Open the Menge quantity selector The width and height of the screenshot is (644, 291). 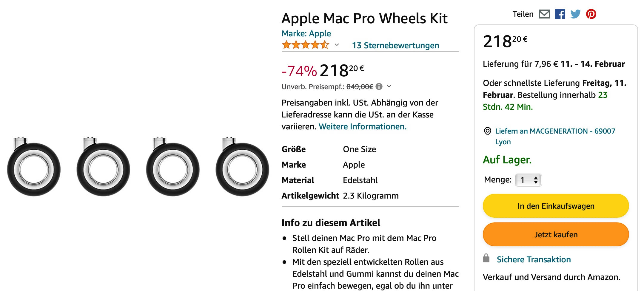pyautogui.click(x=529, y=180)
